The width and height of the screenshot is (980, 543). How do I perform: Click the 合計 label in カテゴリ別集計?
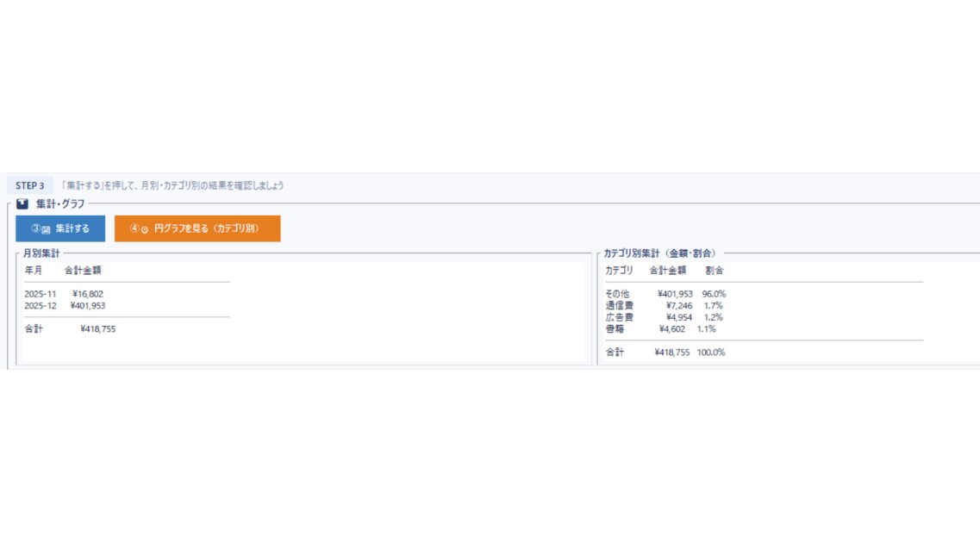(615, 353)
